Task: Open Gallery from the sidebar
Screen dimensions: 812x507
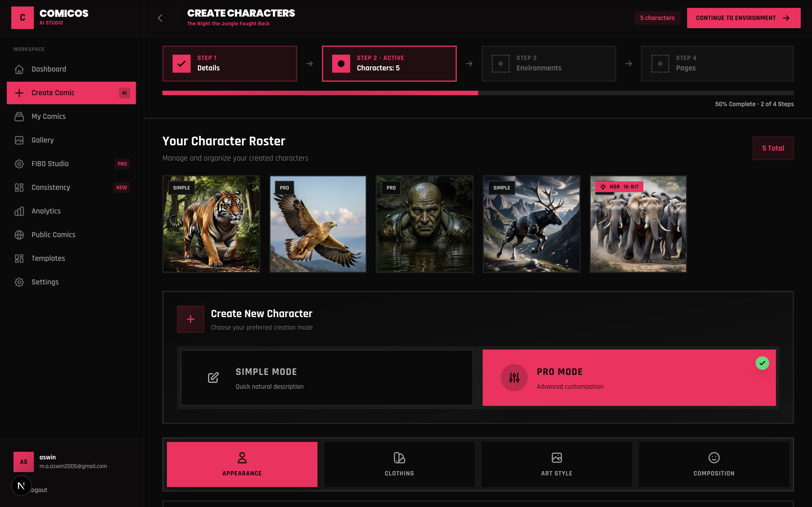Action: [42, 140]
